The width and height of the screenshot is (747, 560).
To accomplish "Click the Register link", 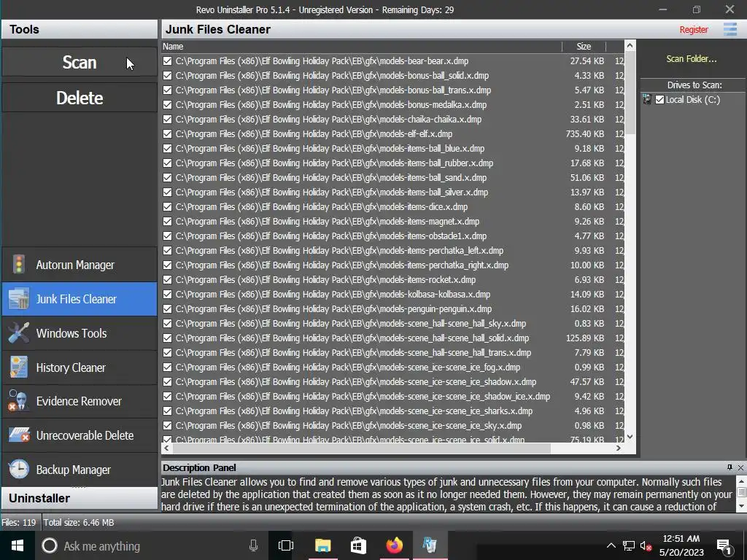I will click(694, 29).
